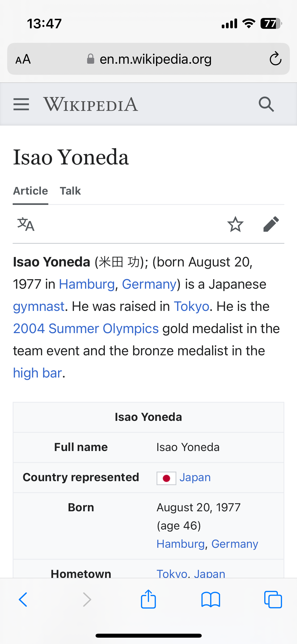Image resolution: width=297 pixels, height=644 pixels.
Task: Open the high bar link
Action: tap(37, 373)
